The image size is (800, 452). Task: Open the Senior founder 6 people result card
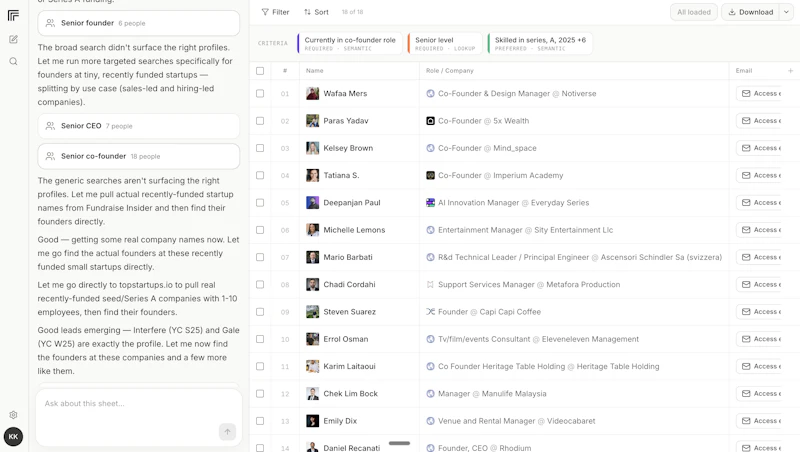[x=139, y=23]
